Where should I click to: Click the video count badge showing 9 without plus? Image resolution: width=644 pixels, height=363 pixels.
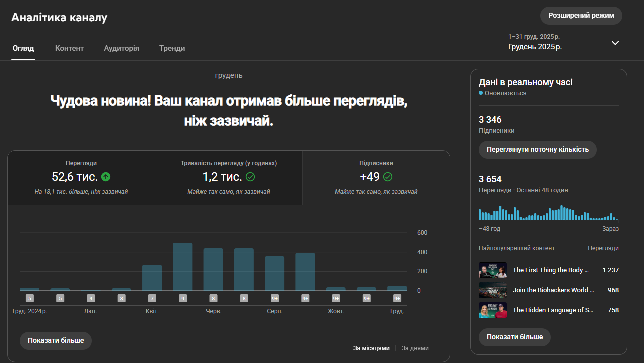(183, 298)
